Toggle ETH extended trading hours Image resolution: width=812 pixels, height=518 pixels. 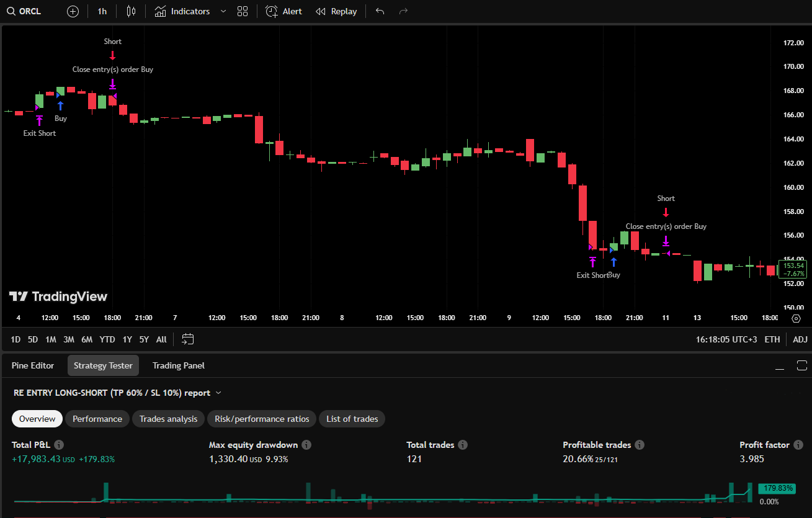(x=772, y=339)
